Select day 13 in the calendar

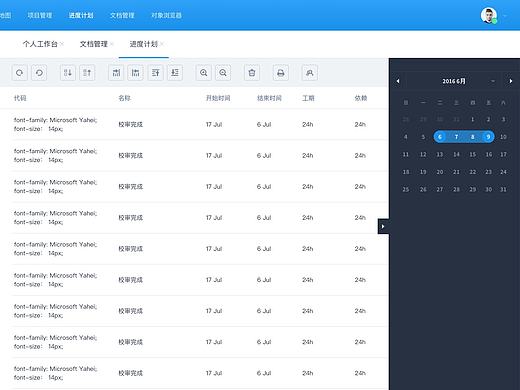[440, 154]
